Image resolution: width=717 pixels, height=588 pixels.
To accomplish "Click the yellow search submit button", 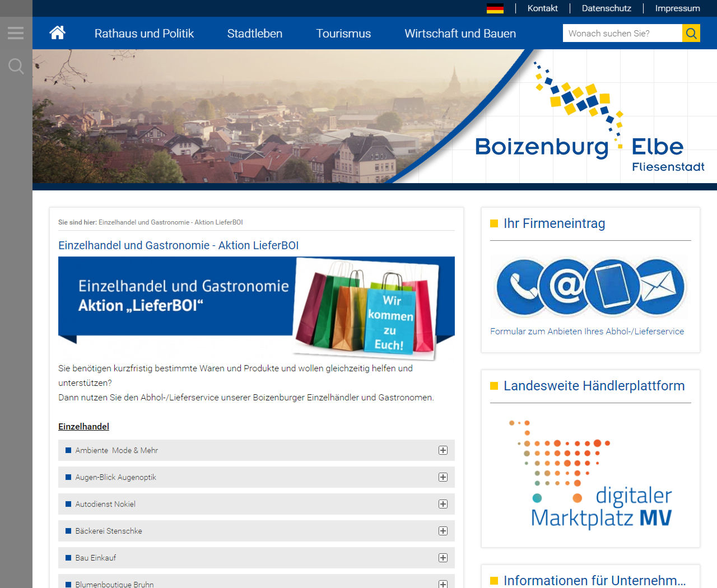I will [x=691, y=33].
